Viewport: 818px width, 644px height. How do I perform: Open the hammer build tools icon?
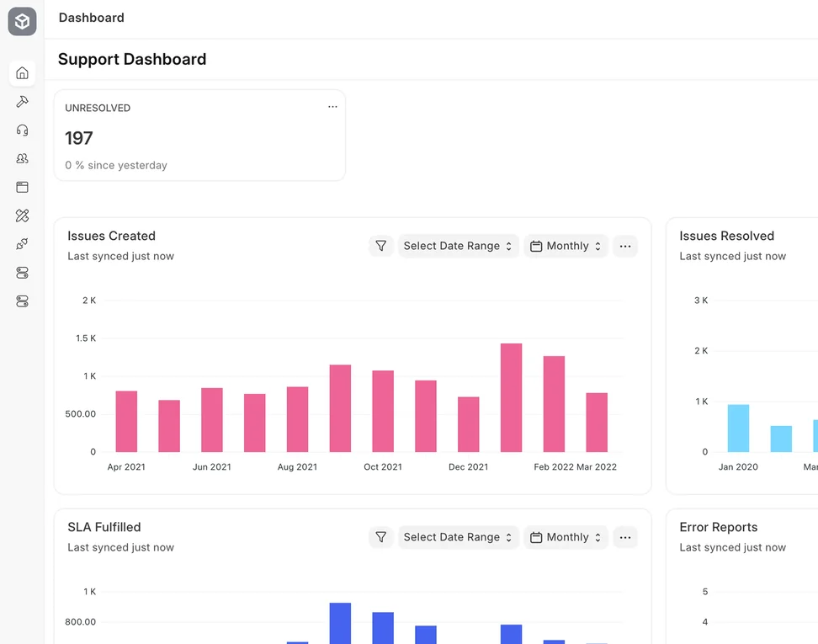click(x=22, y=101)
